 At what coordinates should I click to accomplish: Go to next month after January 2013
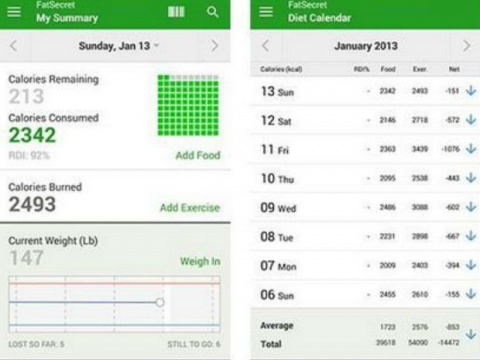[x=467, y=46]
